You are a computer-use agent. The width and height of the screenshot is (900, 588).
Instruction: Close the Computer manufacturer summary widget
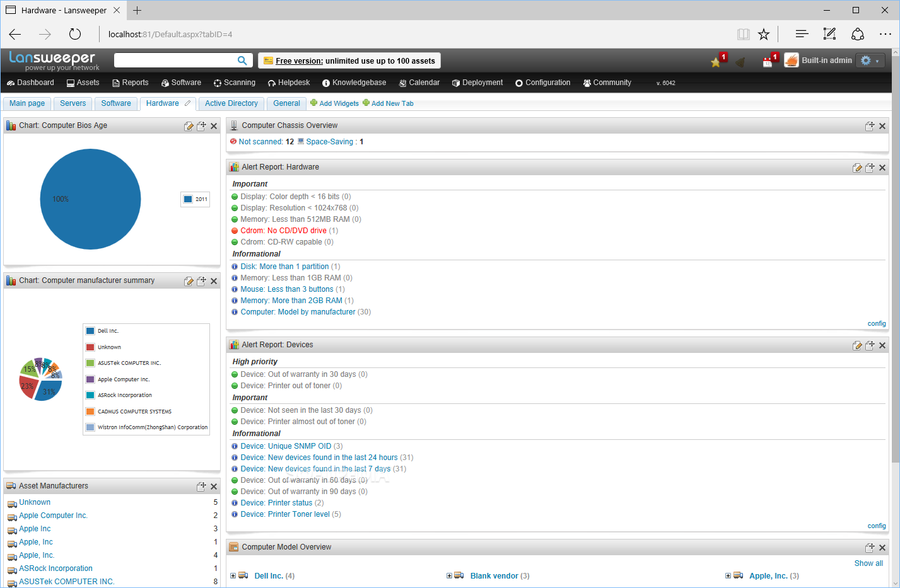[x=214, y=281]
